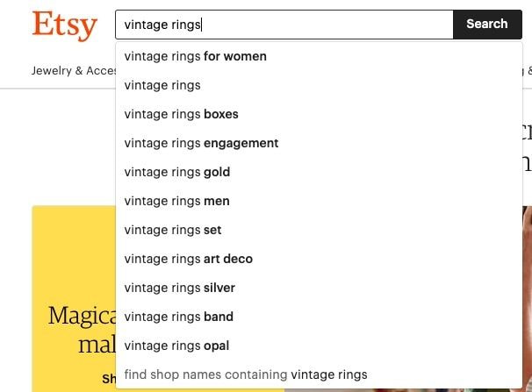Image resolution: width=532 pixels, height=392 pixels.
Task: Find shop names containing vintage rings
Action: click(246, 374)
